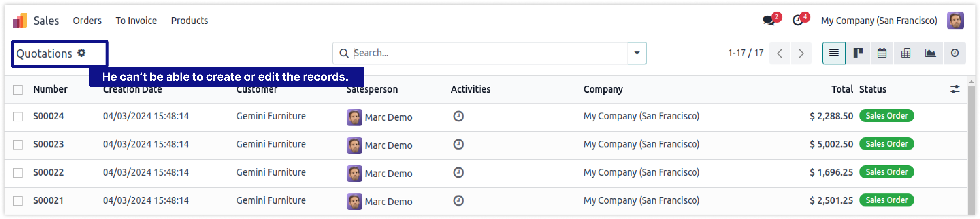Open the pivot table view icon
Image resolution: width=980 pixels, height=219 pixels.
tap(906, 53)
